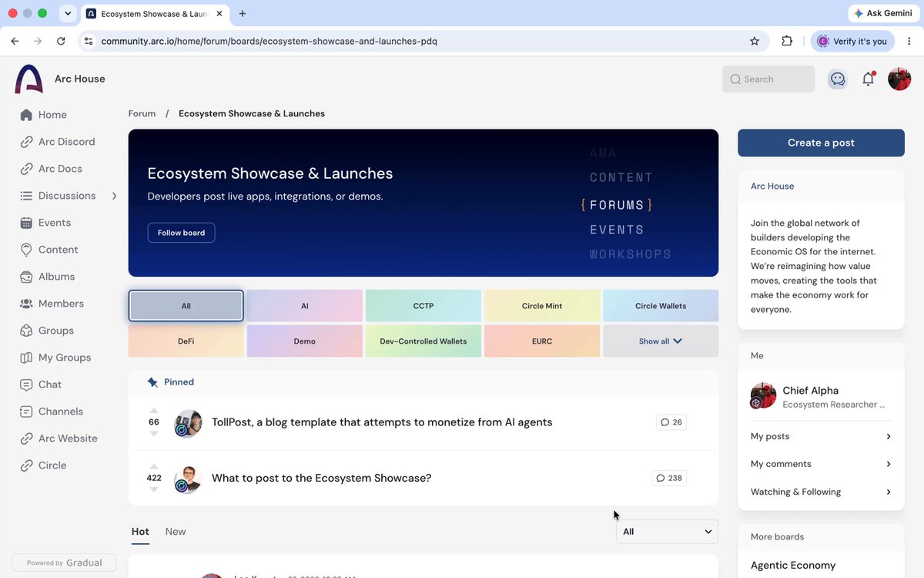Click the My Groups map icon
The width and height of the screenshot is (924, 578).
point(26,358)
